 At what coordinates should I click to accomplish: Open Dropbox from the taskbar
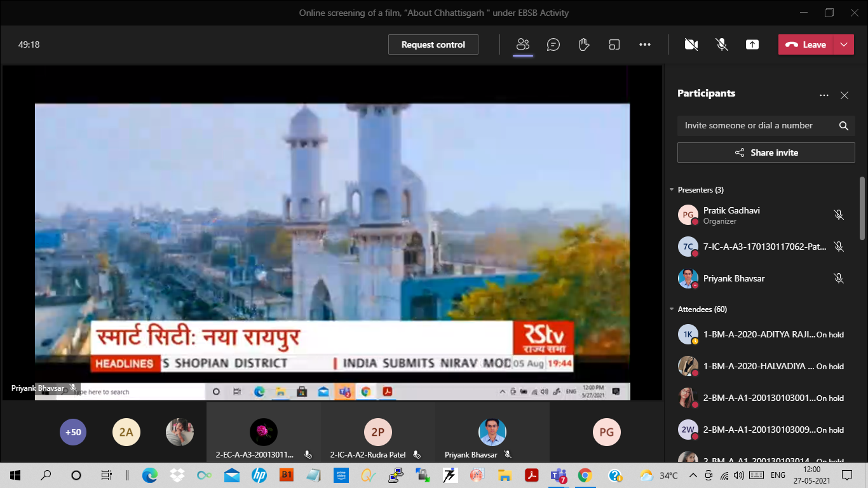click(x=177, y=475)
